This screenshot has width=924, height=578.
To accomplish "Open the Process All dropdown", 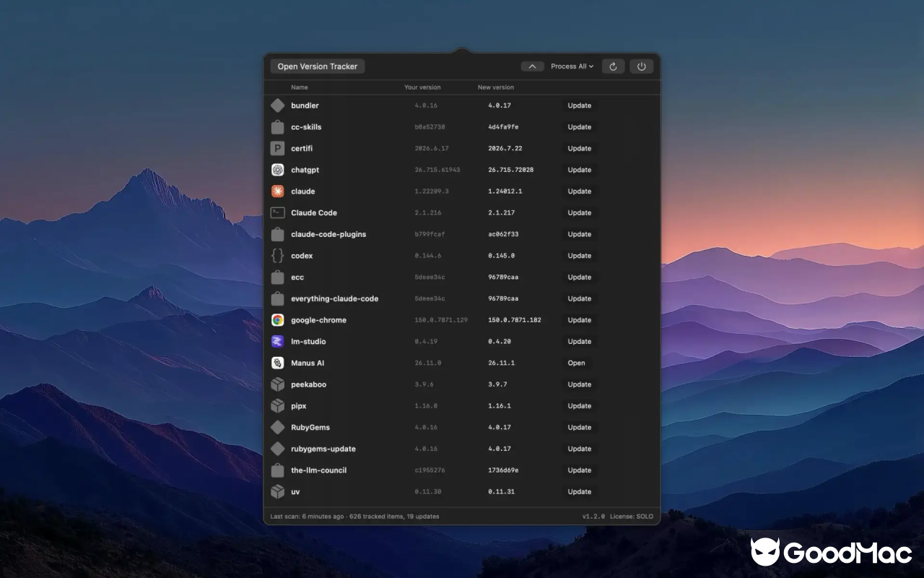I will point(572,66).
